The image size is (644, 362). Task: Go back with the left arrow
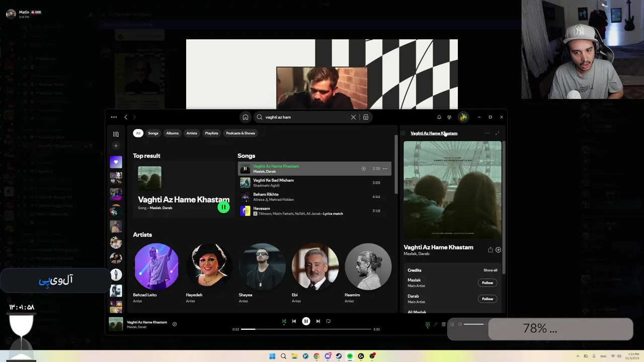click(x=126, y=117)
